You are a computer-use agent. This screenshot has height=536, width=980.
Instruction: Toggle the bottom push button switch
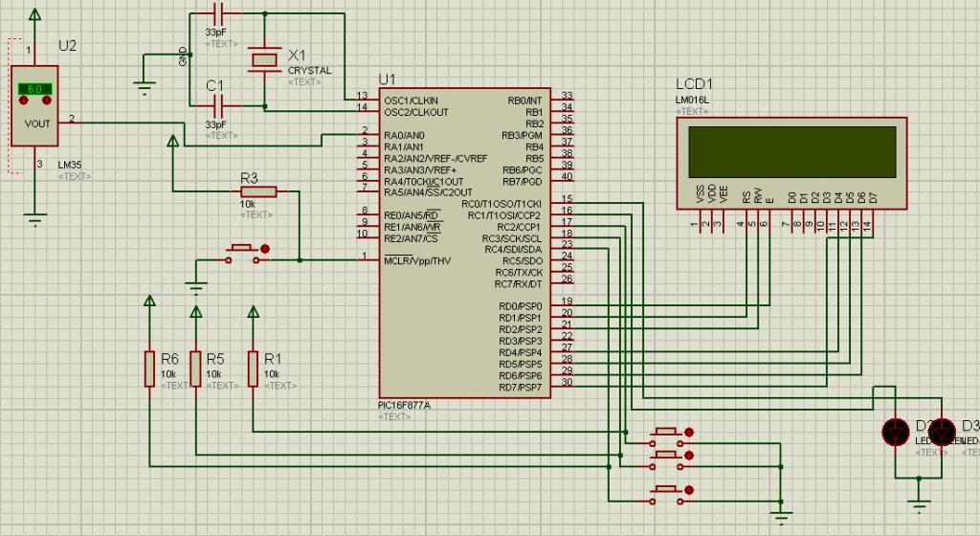pyautogui.click(x=667, y=494)
